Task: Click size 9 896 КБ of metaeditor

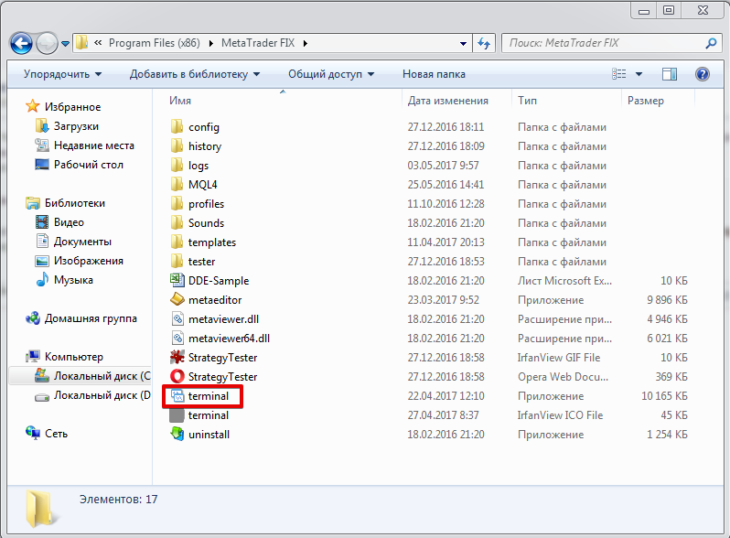Action: 667,300
